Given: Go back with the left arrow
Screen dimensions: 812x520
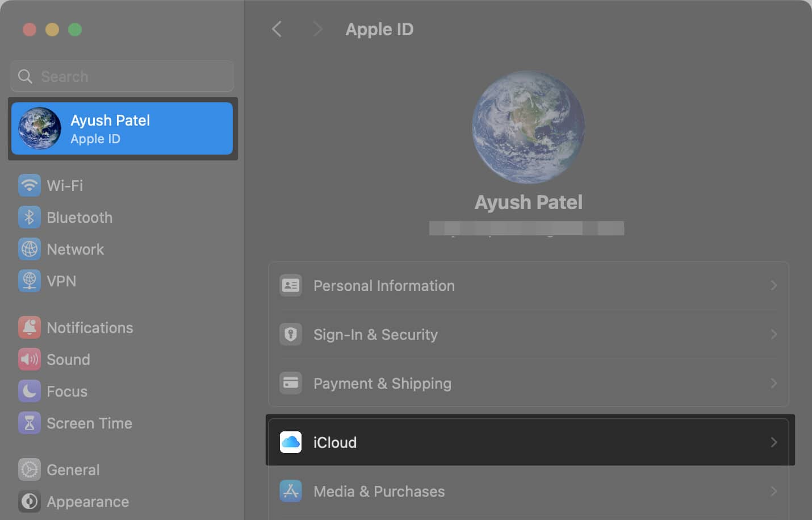Looking at the screenshot, I should (x=277, y=29).
